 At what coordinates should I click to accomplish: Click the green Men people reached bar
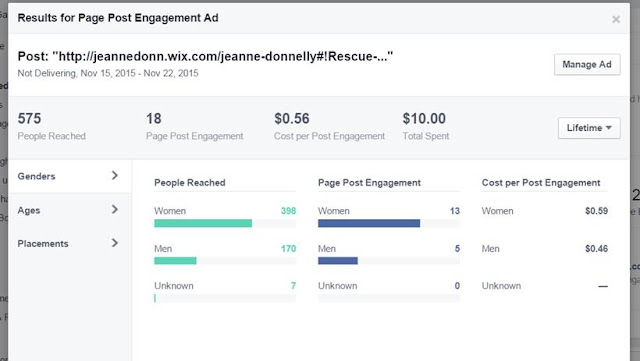(x=175, y=261)
